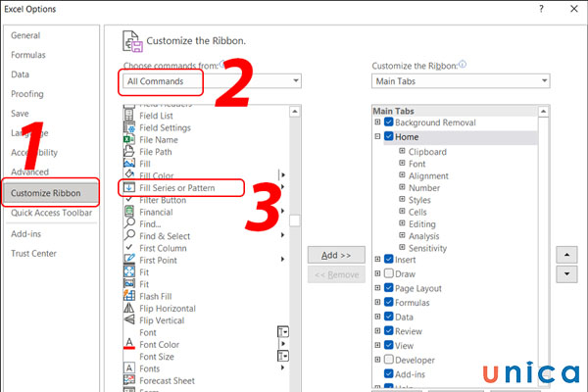Click the Font Color icon
This screenshot has width=588, height=392.
pyautogui.click(x=129, y=344)
